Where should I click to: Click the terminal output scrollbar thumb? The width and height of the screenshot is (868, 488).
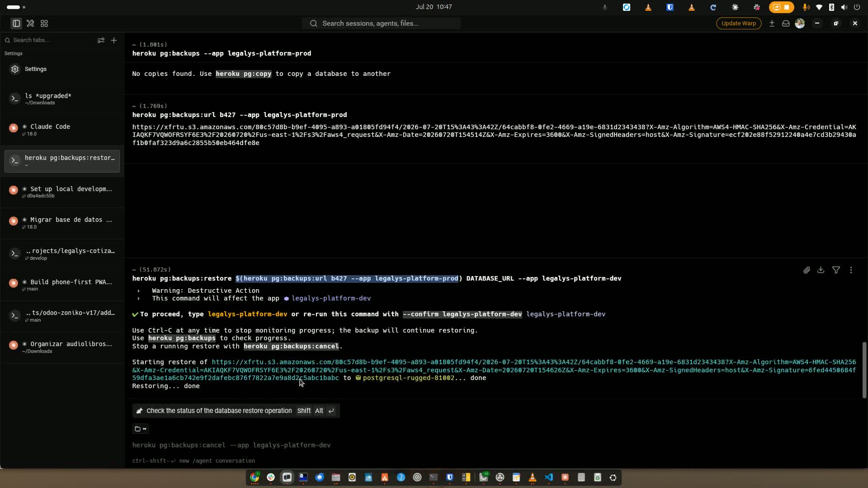click(x=864, y=370)
